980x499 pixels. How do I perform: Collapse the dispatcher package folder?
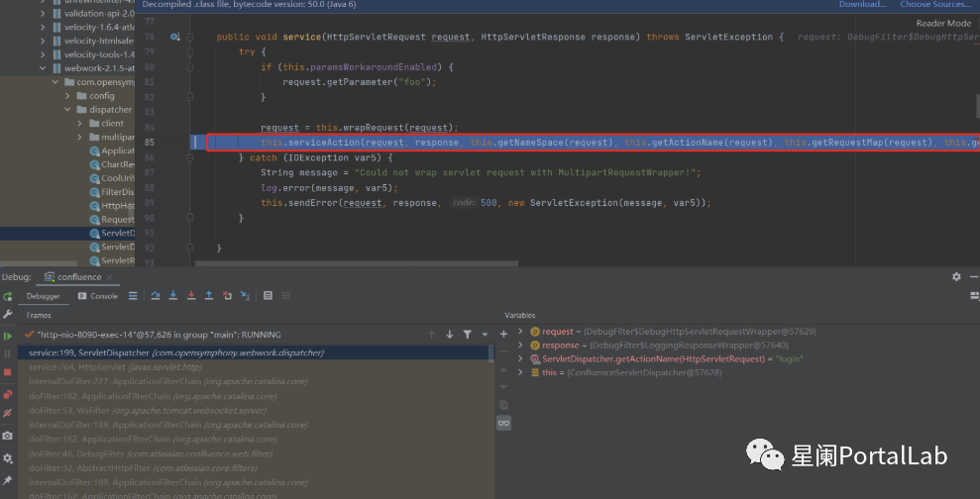(68, 109)
